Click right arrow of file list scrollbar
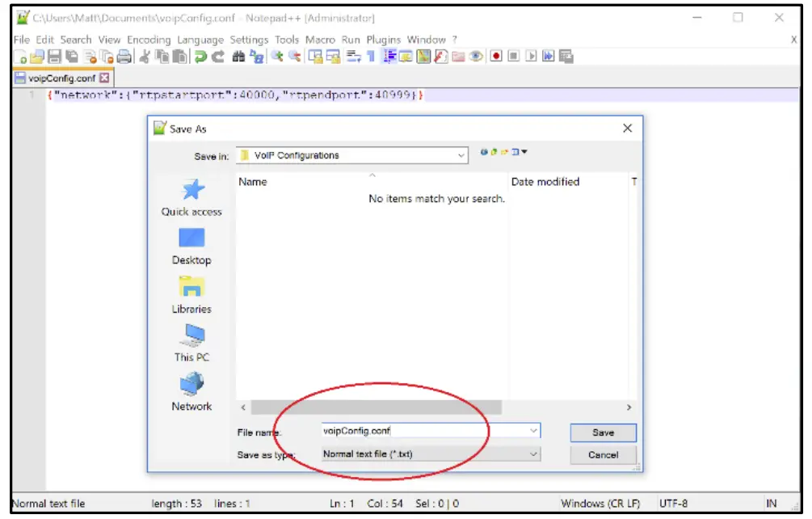The height and width of the screenshot is (519, 812). (629, 407)
